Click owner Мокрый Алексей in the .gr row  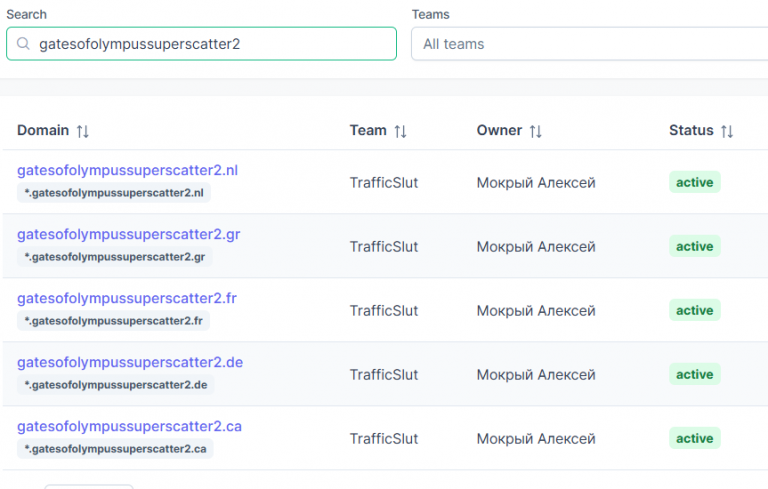pyautogui.click(x=536, y=246)
